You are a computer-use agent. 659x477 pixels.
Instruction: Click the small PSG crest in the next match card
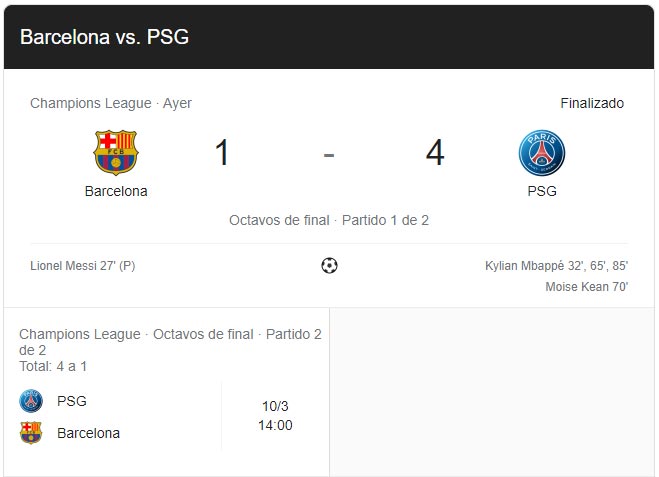coord(31,401)
